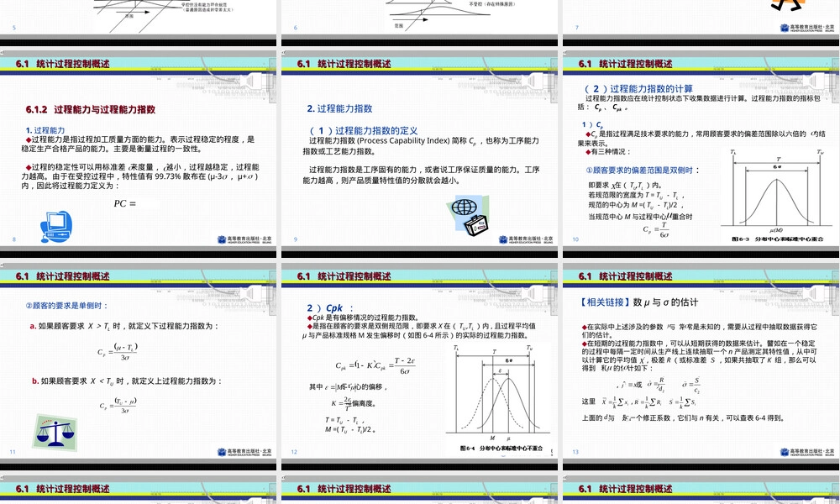This screenshot has width=840, height=504.
Task: Click the page number 8 on its slide
Action: point(14,239)
